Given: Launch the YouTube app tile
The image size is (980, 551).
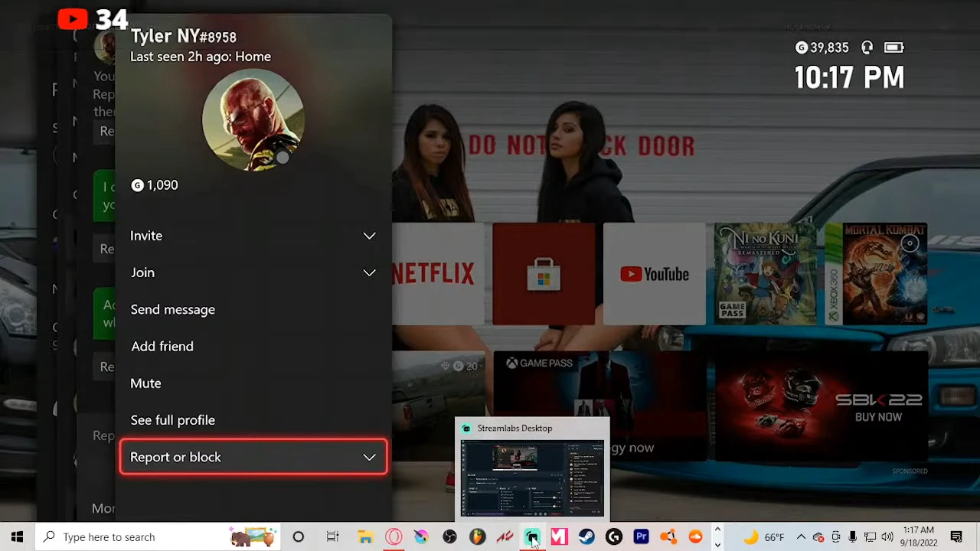Looking at the screenshot, I should pos(655,274).
